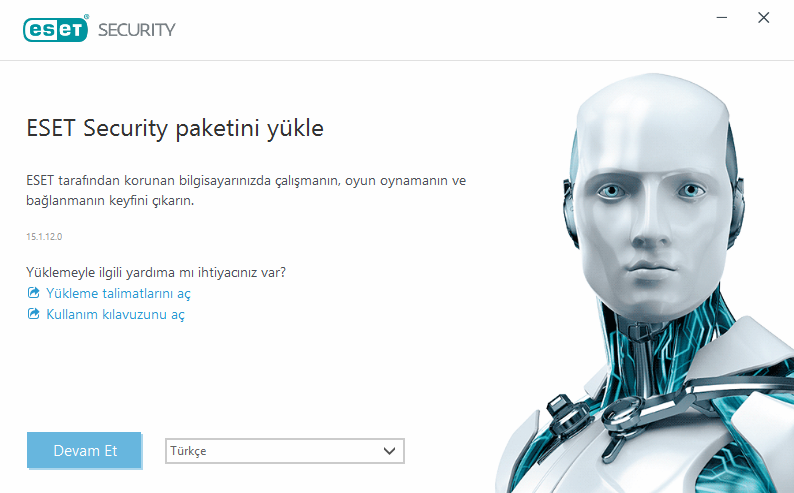The height and width of the screenshot is (493, 794).
Task: Click the version number 15.1.12.0
Action: pyautogui.click(x=44, y=236)
